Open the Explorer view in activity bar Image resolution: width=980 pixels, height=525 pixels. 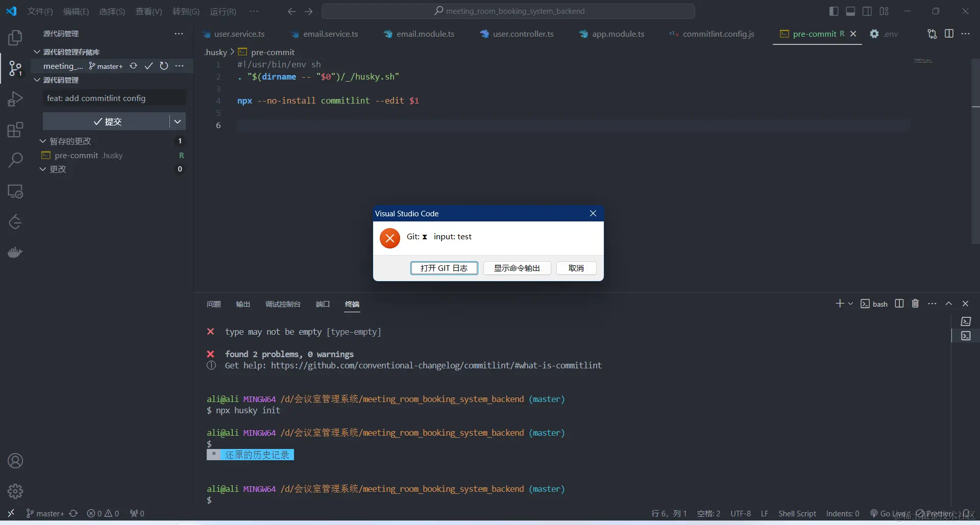point(15,38)
